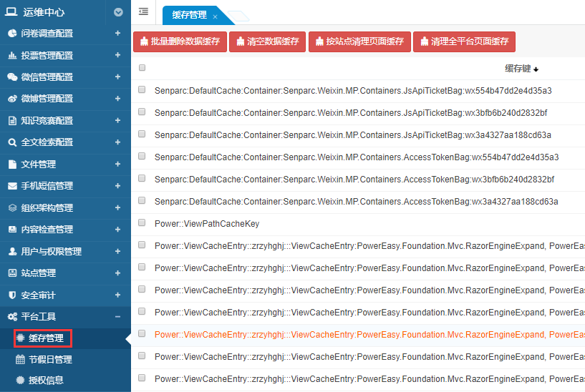Viewport: 585px width, 392px height.
Task: Click 清理全平台页面缓存 button
Action: 463,41
